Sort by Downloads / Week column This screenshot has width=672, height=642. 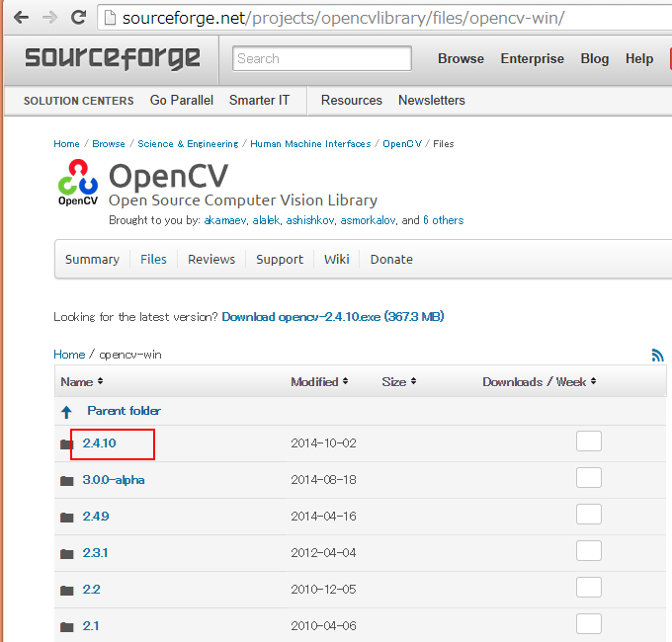[540, 381]
